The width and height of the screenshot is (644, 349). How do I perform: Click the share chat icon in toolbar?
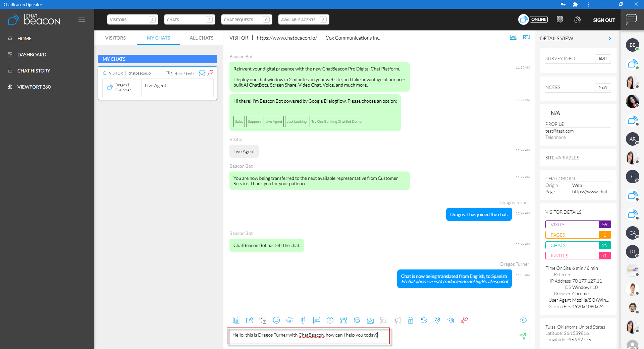(x=250, y=320)
